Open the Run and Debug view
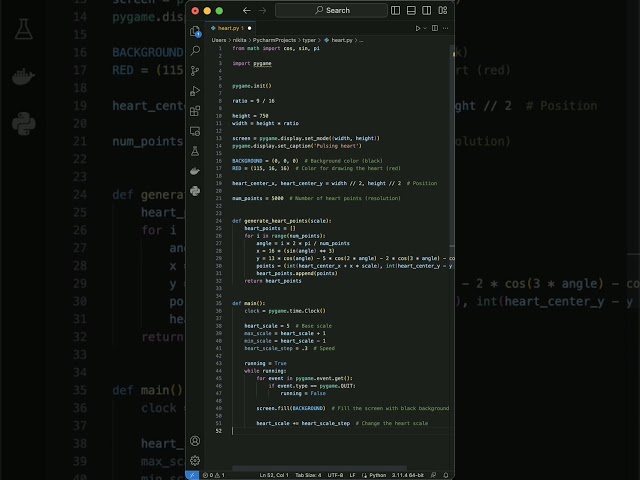 point(195,91)
